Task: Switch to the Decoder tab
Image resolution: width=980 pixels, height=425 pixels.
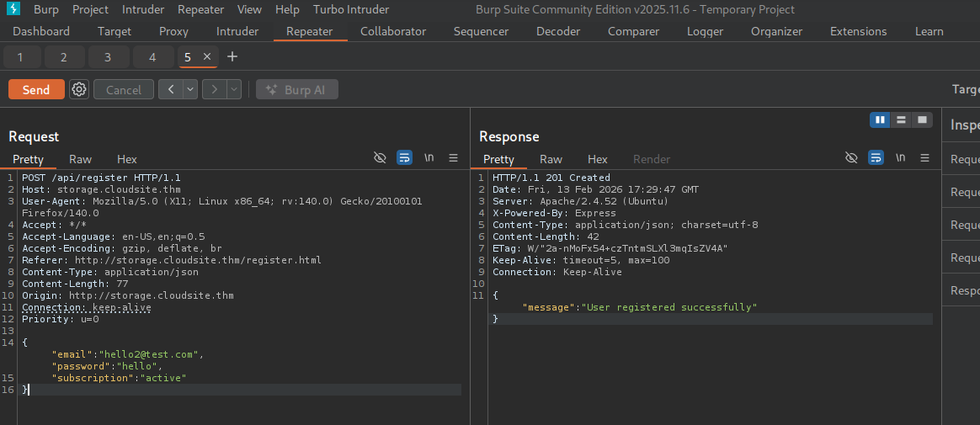Action: 558,31
